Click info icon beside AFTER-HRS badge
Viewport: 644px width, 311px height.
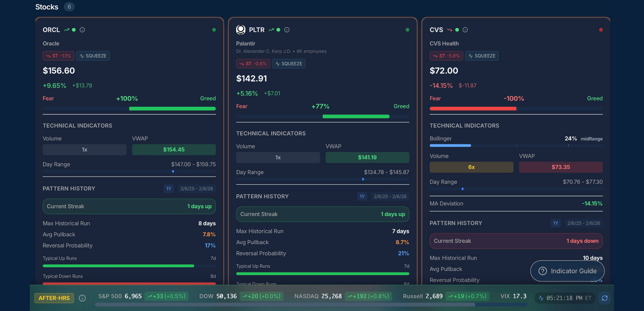[x=82, y=298]
